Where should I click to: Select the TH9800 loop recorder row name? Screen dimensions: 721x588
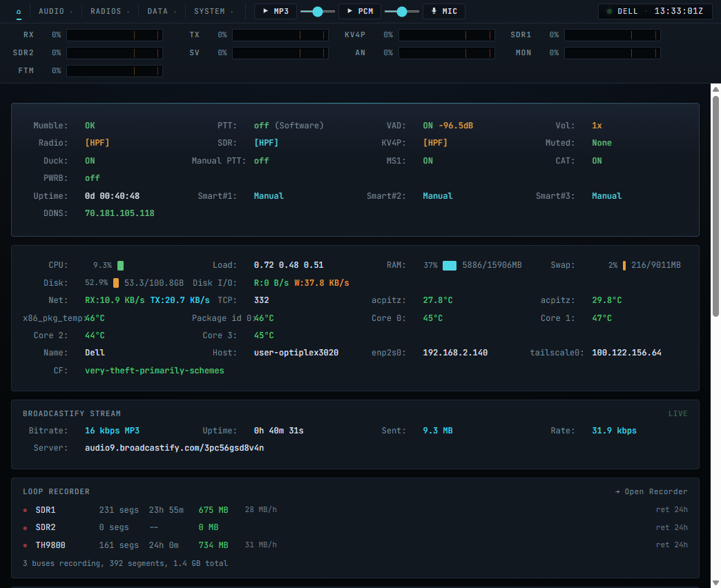(50, 545)
